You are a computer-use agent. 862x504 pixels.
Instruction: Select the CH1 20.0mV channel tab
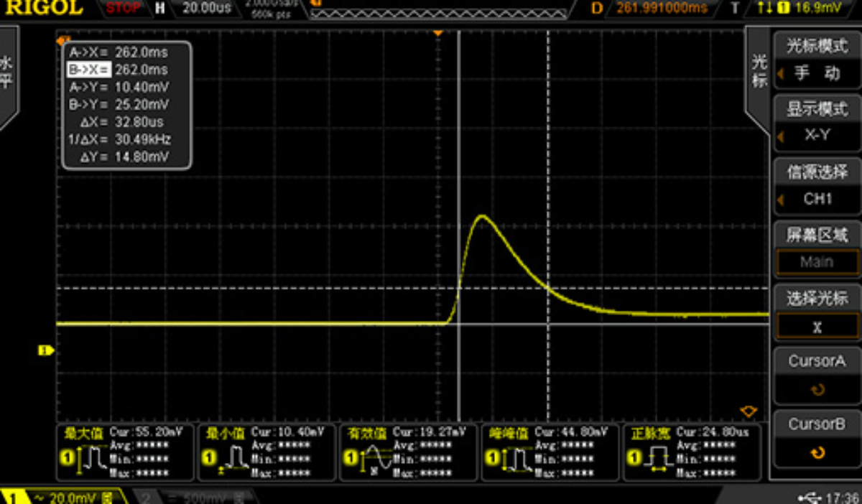pyautogui.click(x=63, y=497)
